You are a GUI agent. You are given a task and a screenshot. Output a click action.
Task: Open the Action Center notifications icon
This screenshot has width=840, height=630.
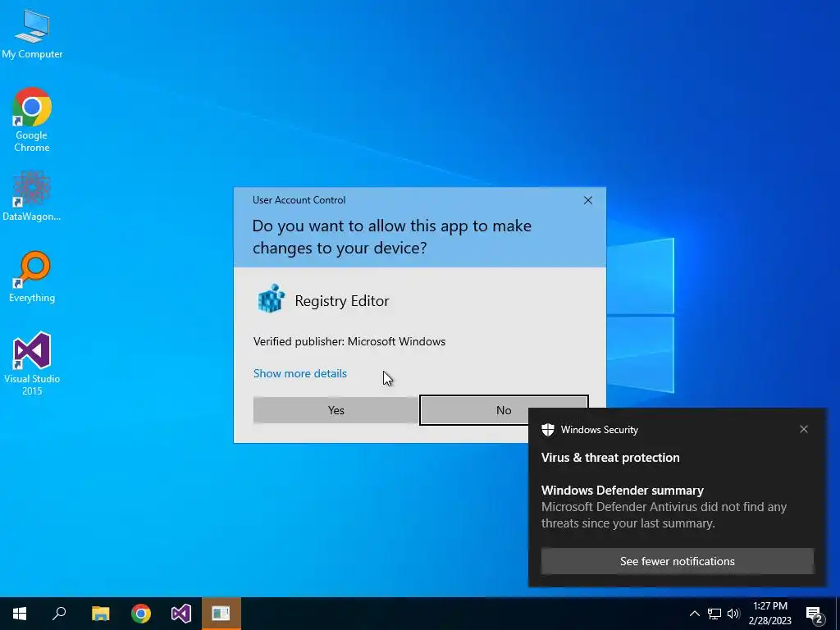coord(815,614)
